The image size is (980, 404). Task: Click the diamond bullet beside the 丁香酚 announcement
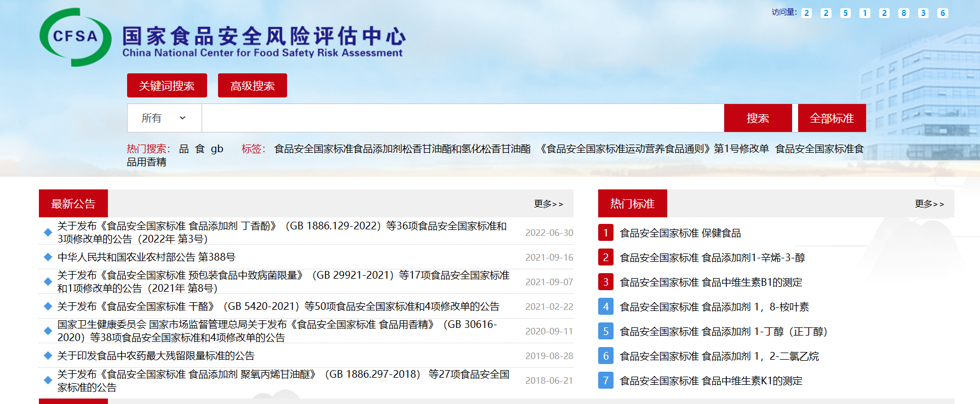coord(48,233)
